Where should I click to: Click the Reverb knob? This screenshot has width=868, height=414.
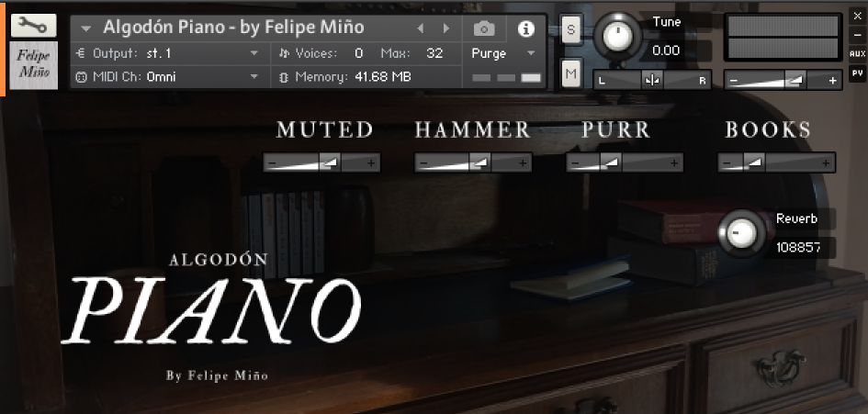(740, 233)
